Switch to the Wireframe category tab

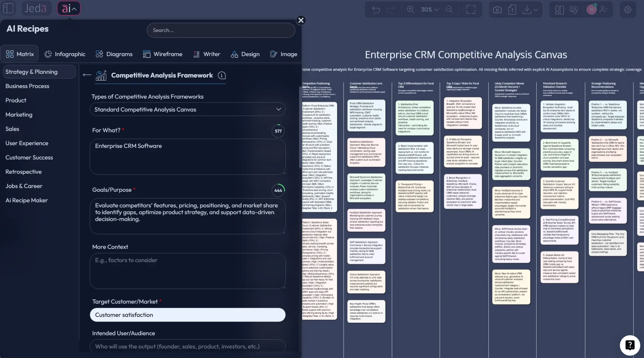point(162,54)
